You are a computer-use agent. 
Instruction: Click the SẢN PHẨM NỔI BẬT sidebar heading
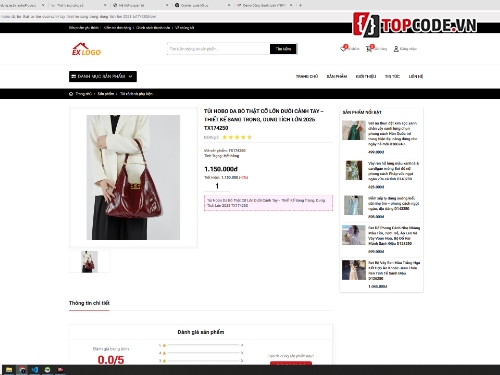tap(362, 112)
